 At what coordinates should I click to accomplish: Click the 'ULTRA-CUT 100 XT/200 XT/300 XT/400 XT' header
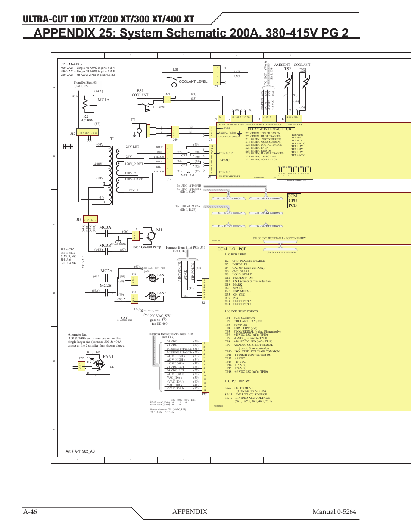109,19
